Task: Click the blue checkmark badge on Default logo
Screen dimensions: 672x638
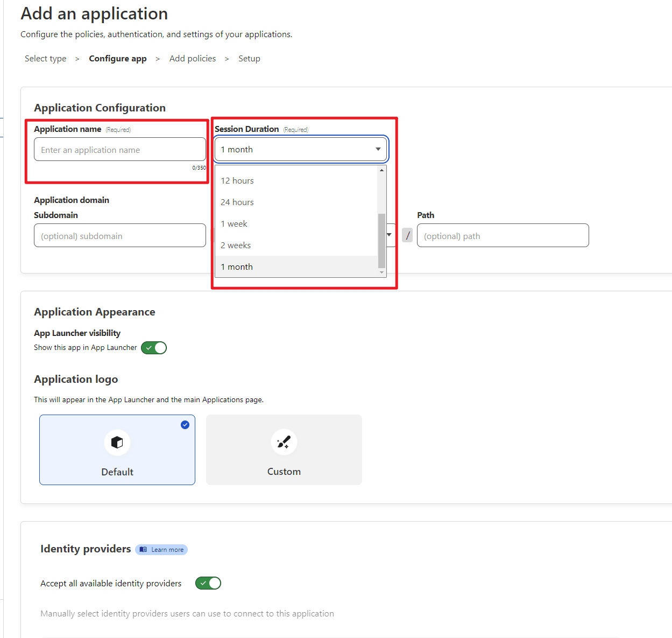Action: click(185, 424)
